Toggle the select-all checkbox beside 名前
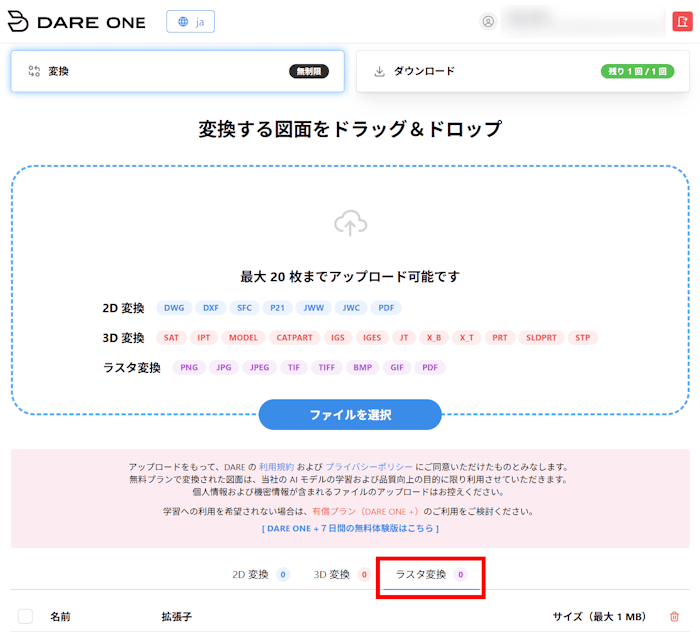700x641 pixels. click(25, 616)
